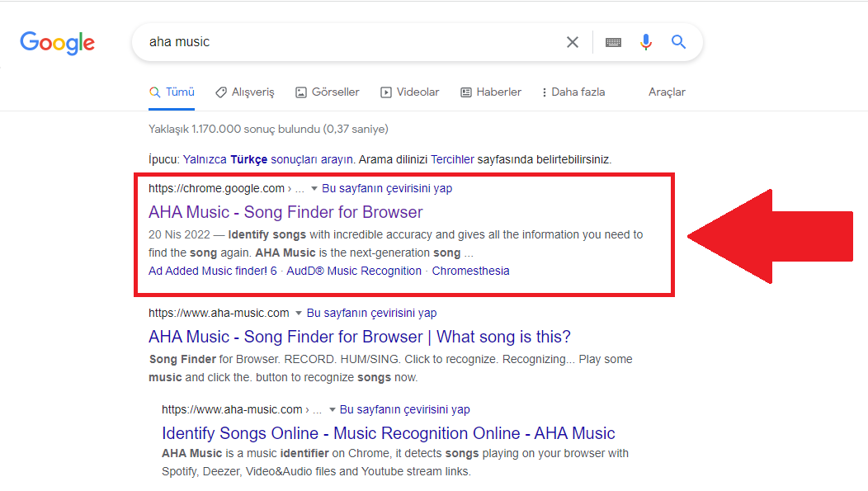This screenshot has height=491, width=868.
Task: Open the 'What song is this?' result title
Action: 359,337
